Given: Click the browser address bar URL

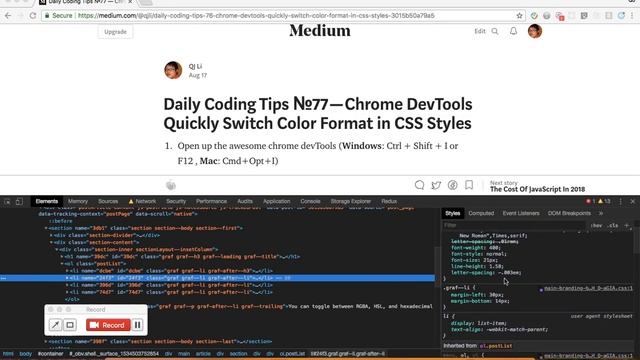Looking at the screenshot, I should (x=256, y=16).
